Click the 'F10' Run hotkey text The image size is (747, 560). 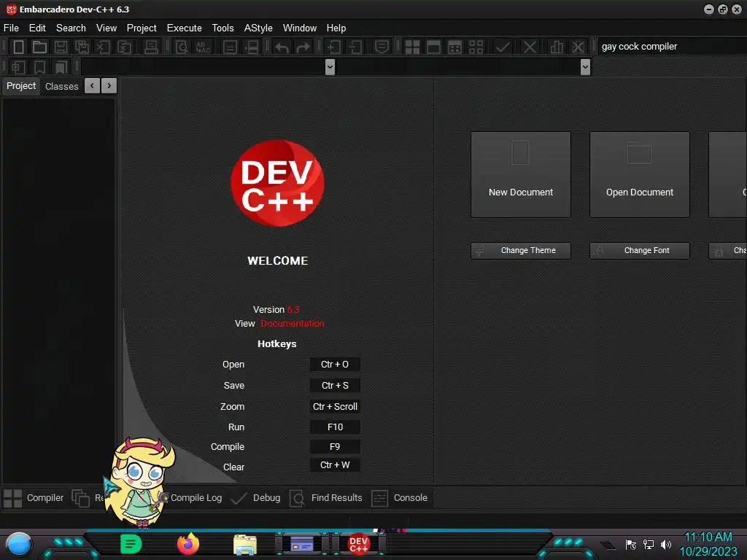coord(335,427)
